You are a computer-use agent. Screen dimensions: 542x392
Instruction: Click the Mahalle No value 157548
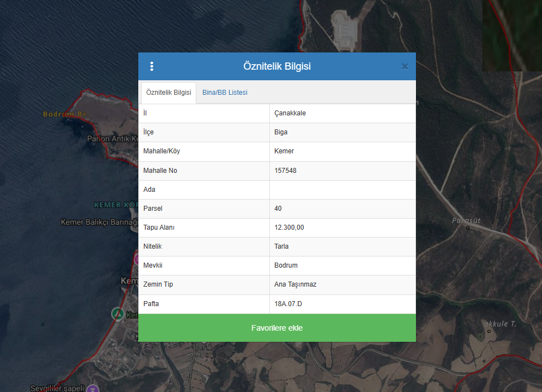click(x=285, y=171)
